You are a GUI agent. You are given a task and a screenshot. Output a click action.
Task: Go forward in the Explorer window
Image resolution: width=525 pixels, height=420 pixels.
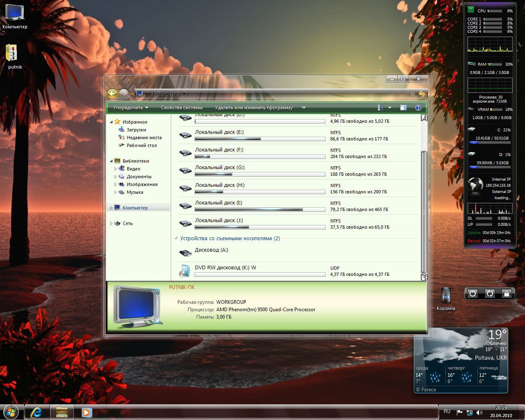[x=124, y=94]
